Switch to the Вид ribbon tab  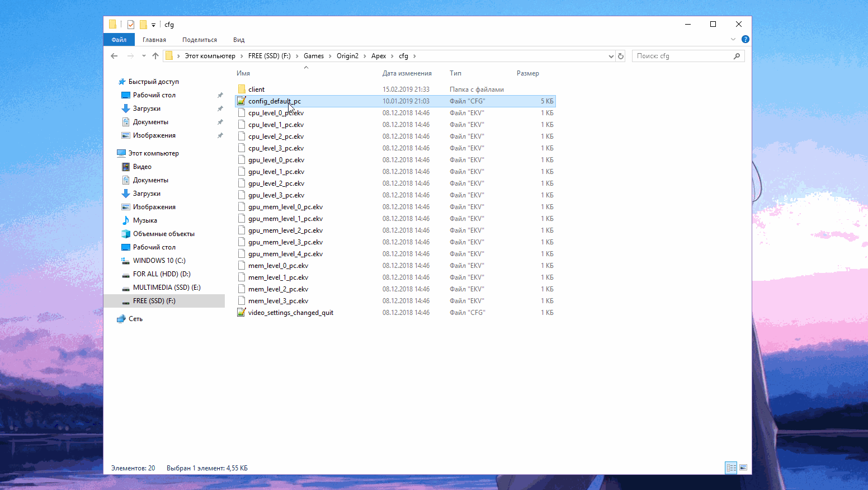[239, 40]
